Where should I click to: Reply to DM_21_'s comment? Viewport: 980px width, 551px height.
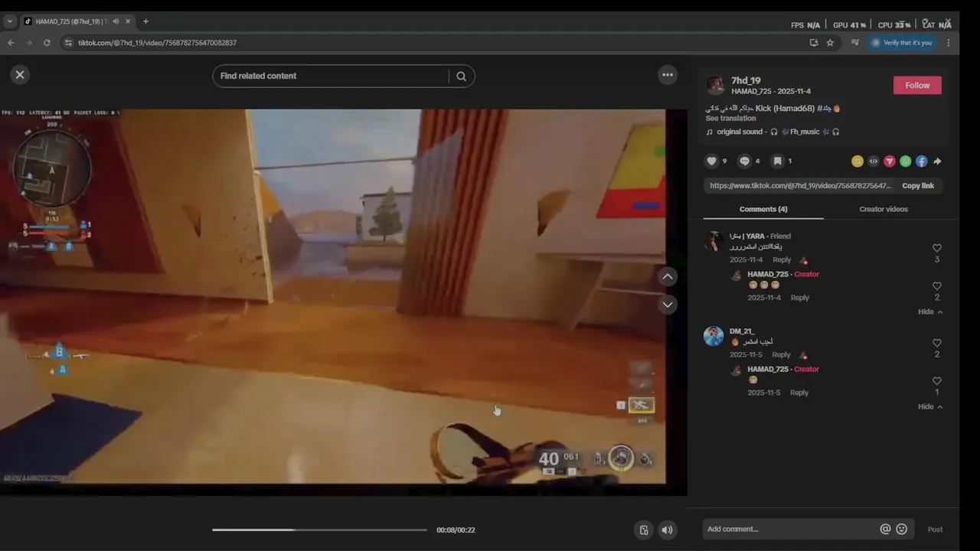coord(781,354)
